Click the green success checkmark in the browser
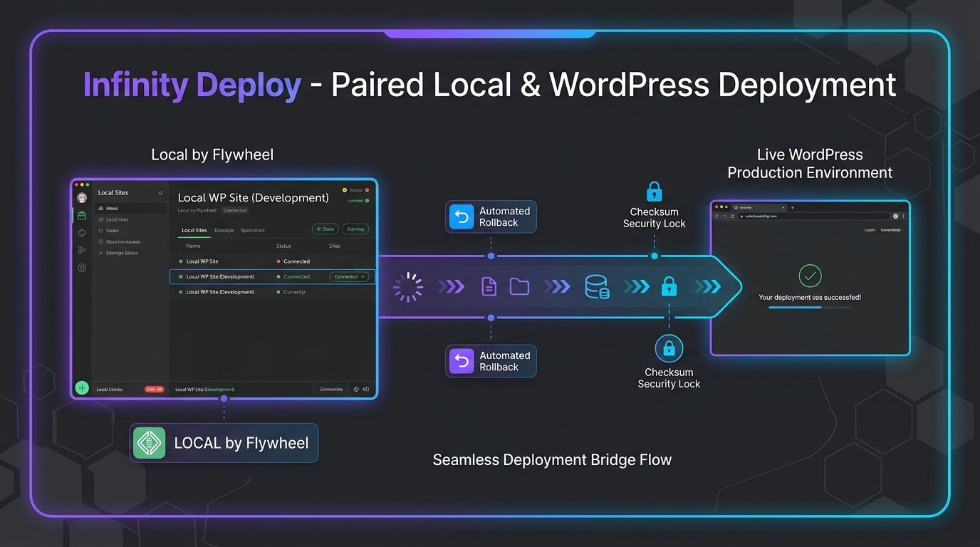This screenshot has height=547, width=980. pos(810,276)
